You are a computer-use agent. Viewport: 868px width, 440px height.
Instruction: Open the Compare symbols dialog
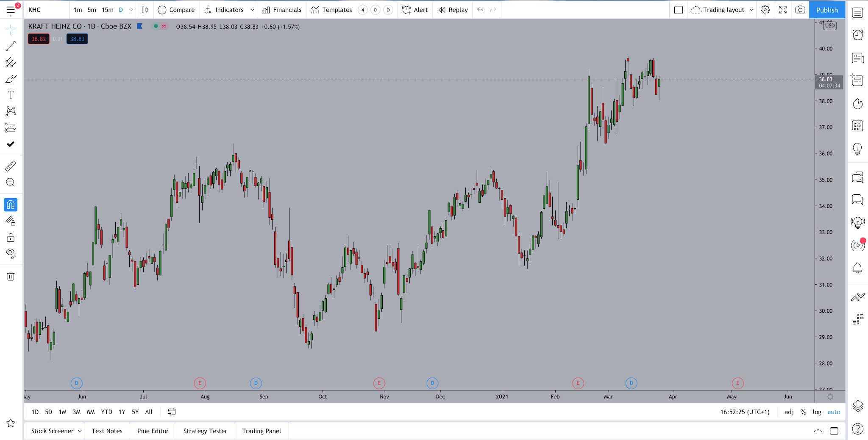click(176, 10)
